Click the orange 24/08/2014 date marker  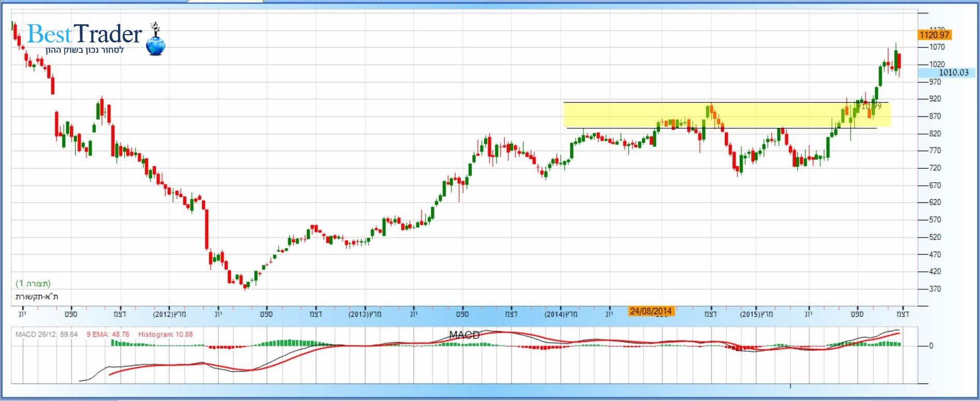(x=651, y=311)
